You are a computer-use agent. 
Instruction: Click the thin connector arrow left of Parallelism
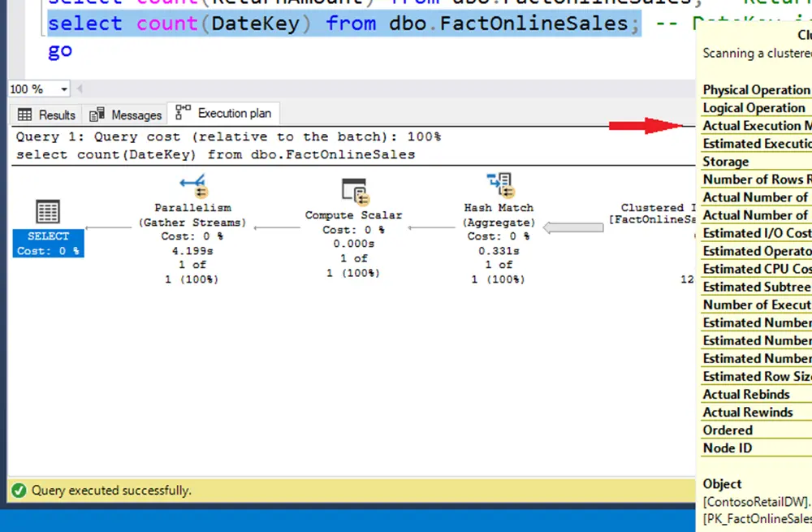[107, 227]
